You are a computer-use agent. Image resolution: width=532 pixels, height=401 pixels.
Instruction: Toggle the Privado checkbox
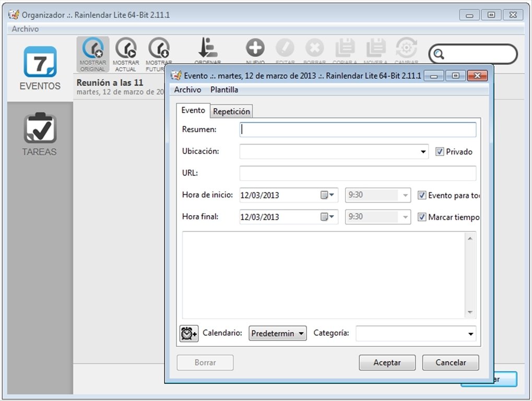pos(440,151)
